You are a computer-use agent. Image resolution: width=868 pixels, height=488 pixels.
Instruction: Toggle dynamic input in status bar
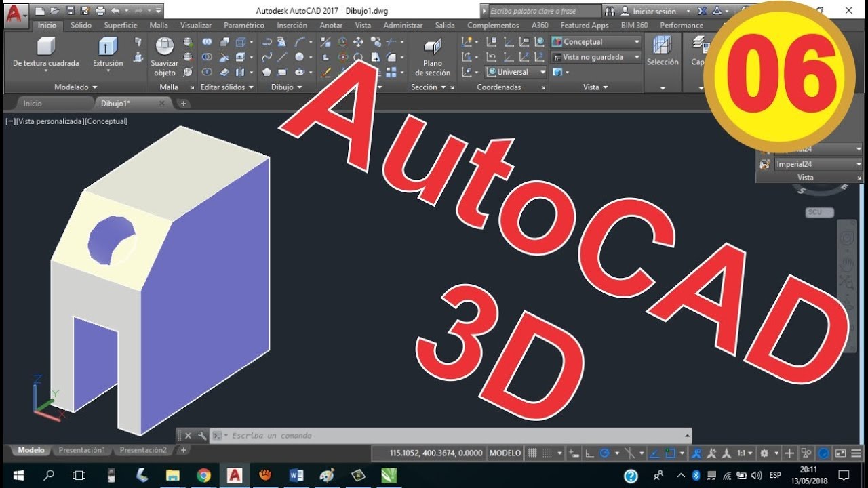point(574,453)
